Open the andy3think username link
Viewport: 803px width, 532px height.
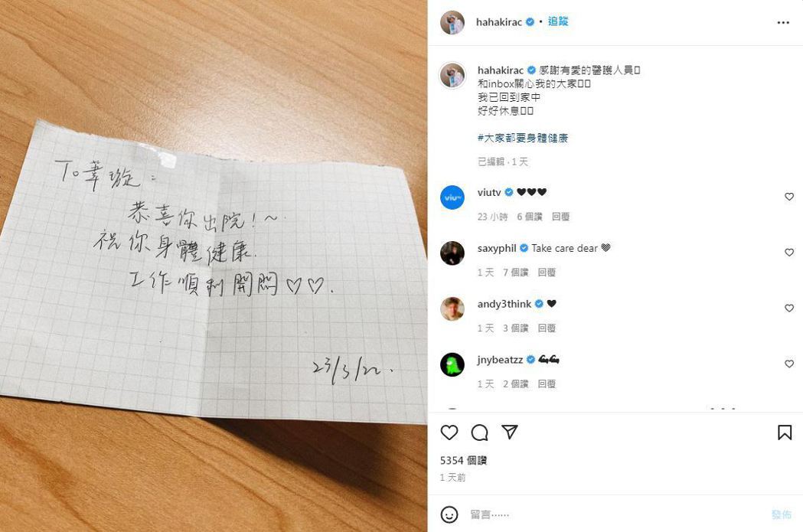pyautogui.click(x=504, y=304)
